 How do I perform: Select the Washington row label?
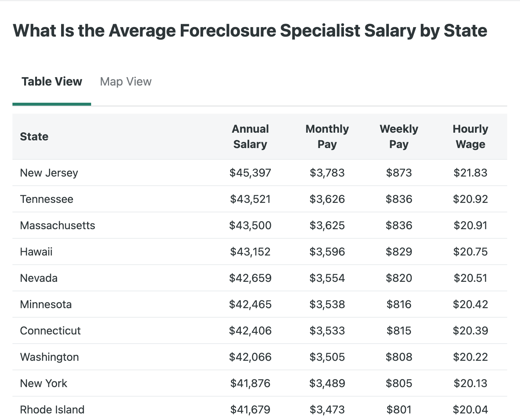point(49,357)
